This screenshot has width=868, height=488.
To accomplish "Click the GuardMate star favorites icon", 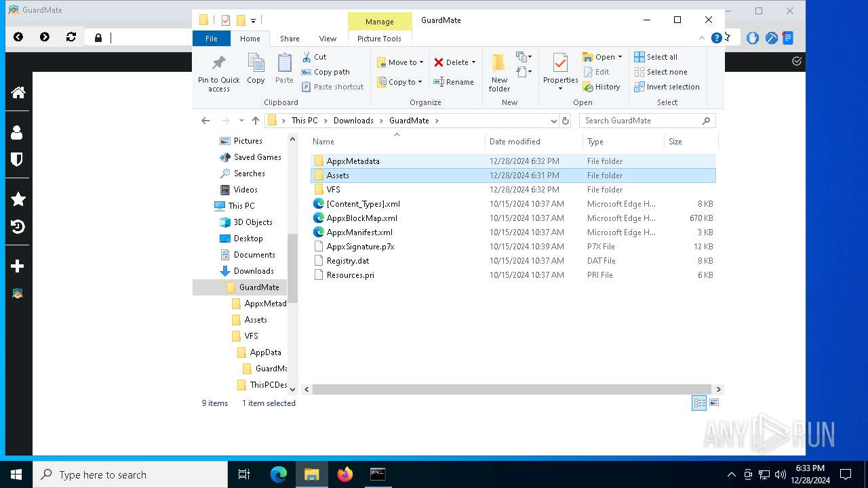I will (18, 199).
